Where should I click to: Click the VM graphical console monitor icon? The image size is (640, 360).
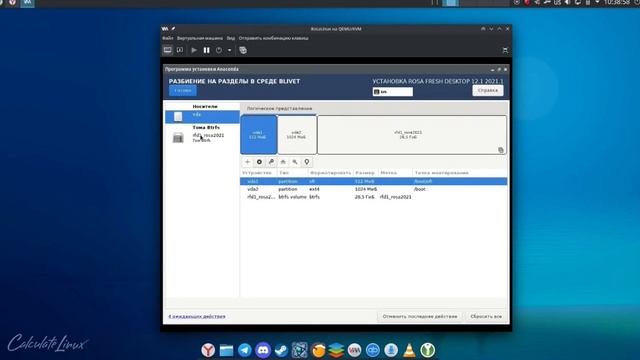coord(167,50)
